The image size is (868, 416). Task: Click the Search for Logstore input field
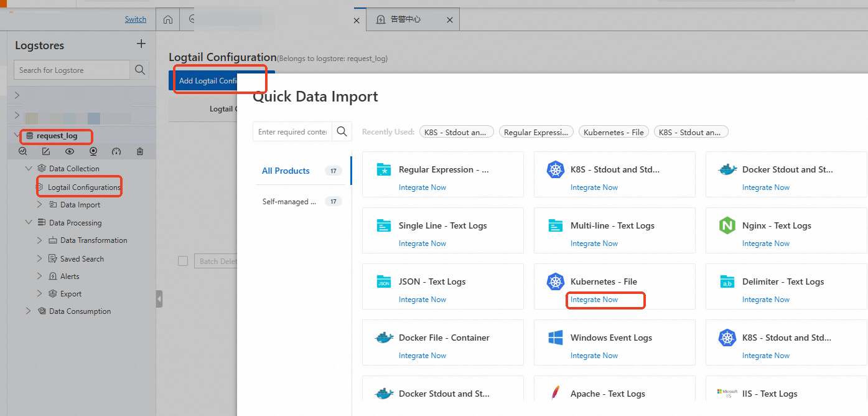(x=72, y=70)
